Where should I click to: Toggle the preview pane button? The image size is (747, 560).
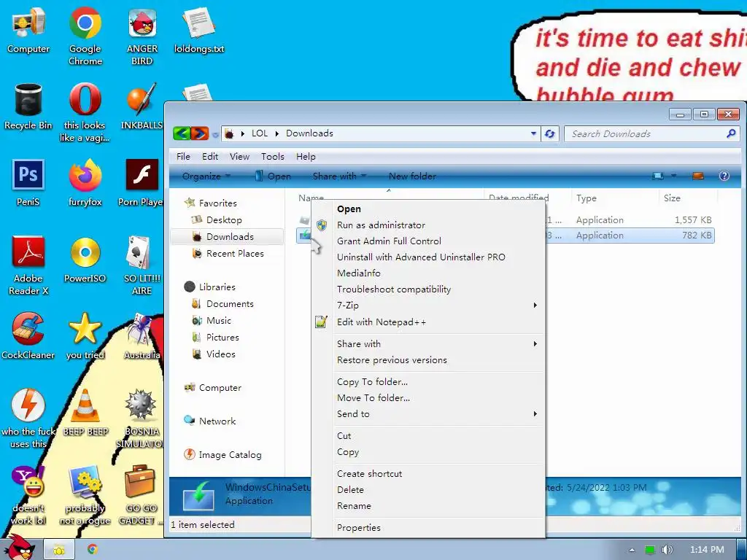(698, 176)
